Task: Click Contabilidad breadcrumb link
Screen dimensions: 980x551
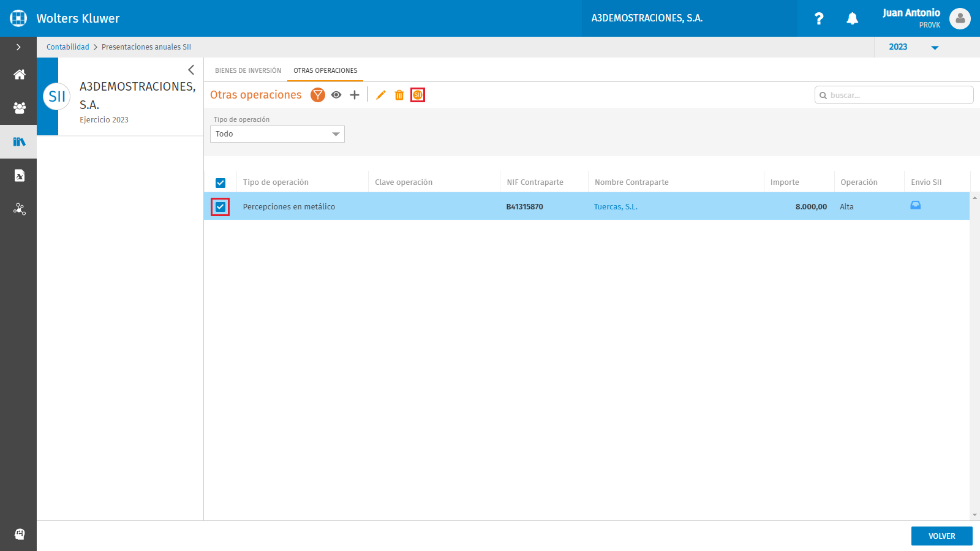Action: pos(68,47)
